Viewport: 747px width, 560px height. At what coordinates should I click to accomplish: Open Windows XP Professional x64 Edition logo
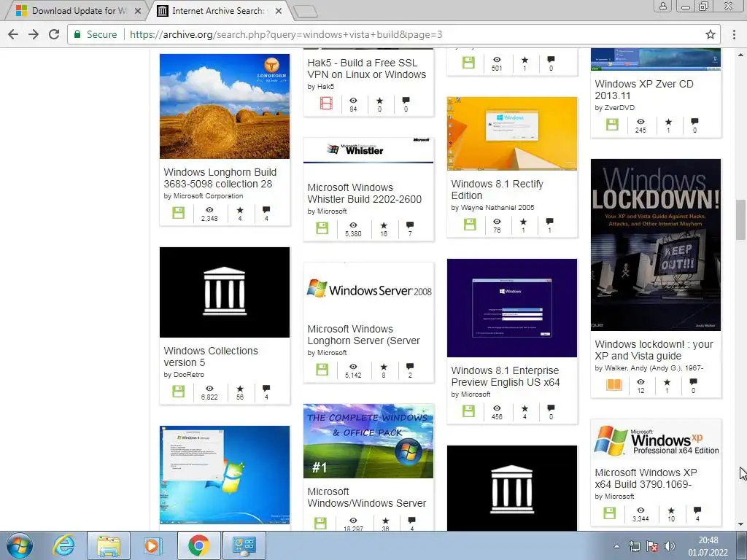pyautogui.click(x=656, y=441)
